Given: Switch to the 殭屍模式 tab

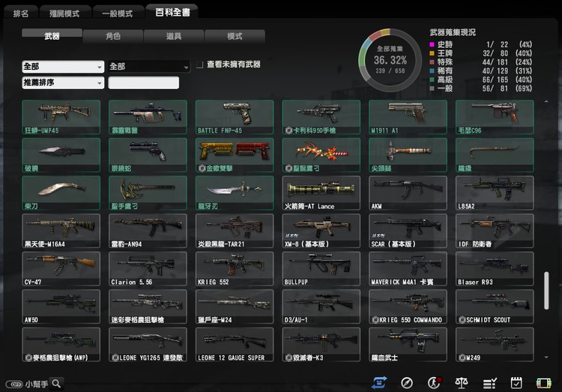Looking at the screenshot, I should click(x=64, y=13).
